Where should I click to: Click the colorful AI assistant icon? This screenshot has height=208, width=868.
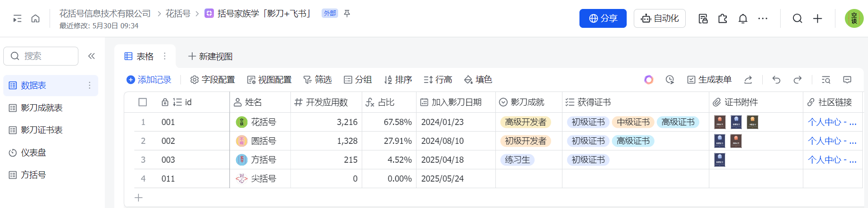pos(649,80)
